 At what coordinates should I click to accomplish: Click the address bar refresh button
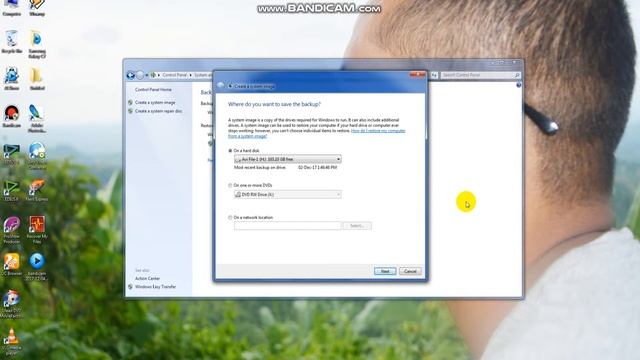434,75
